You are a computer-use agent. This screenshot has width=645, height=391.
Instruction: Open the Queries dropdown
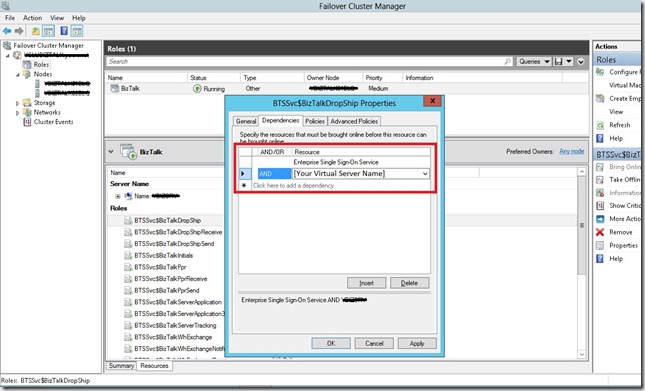pyautogui.click(x=534, y=62)
